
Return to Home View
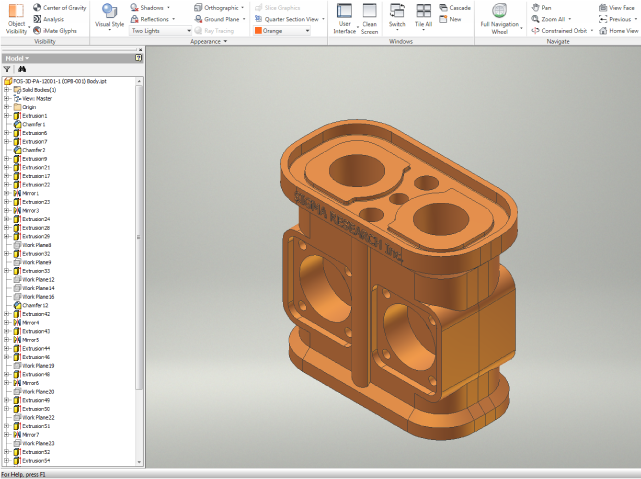[619, 31]
